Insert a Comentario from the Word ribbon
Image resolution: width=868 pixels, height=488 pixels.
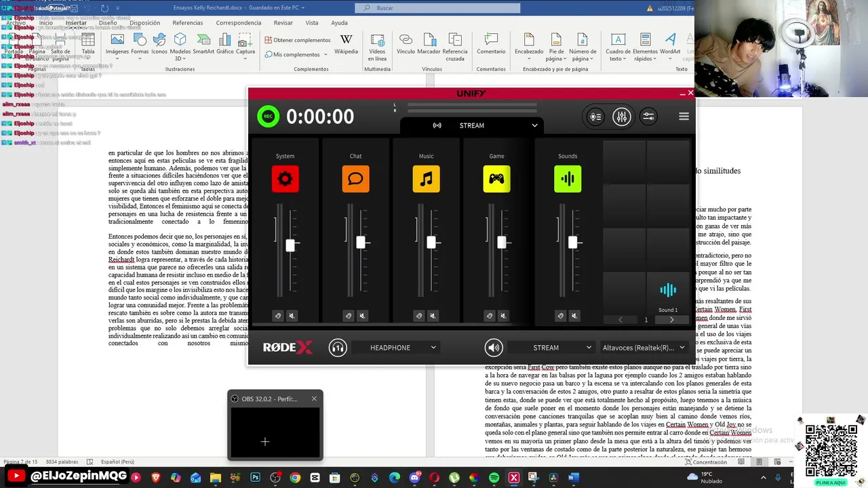coord(491,44)
